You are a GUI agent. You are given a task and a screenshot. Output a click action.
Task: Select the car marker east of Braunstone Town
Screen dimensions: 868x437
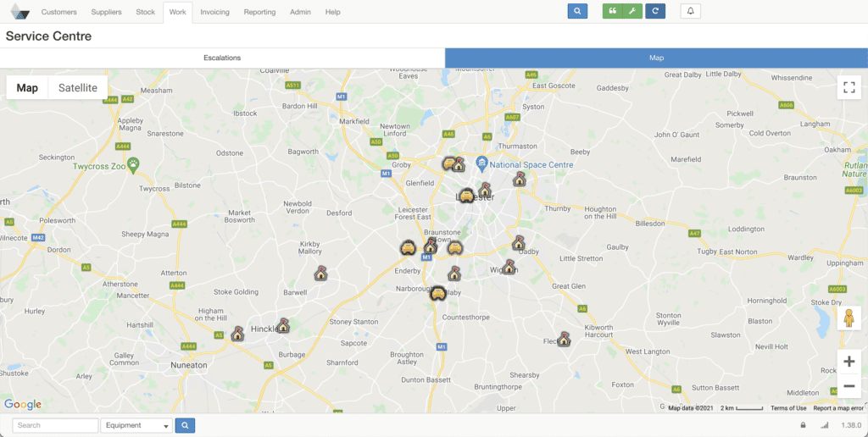click(455, 247)
